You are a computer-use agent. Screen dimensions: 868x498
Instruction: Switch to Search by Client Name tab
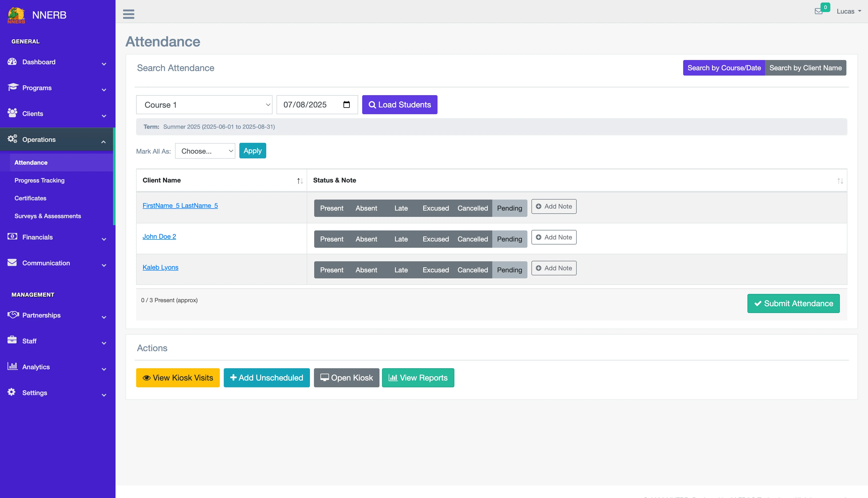(x=805, y=68)
